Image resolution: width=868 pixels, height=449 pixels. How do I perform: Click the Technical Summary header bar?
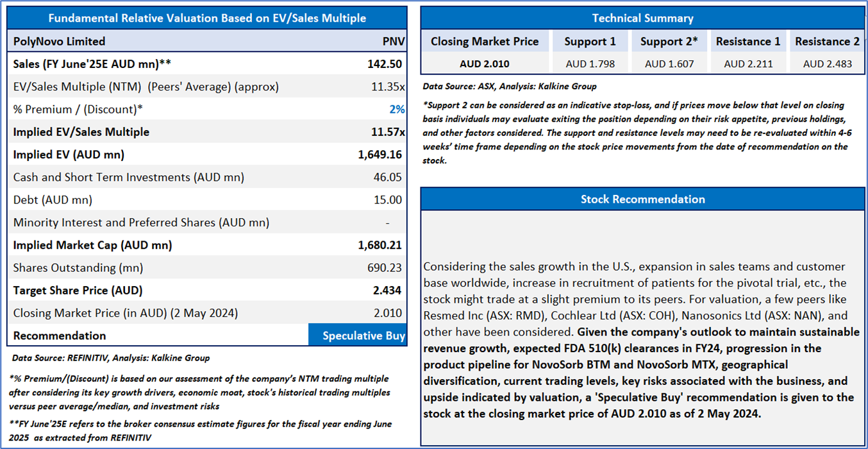(642, 18)
